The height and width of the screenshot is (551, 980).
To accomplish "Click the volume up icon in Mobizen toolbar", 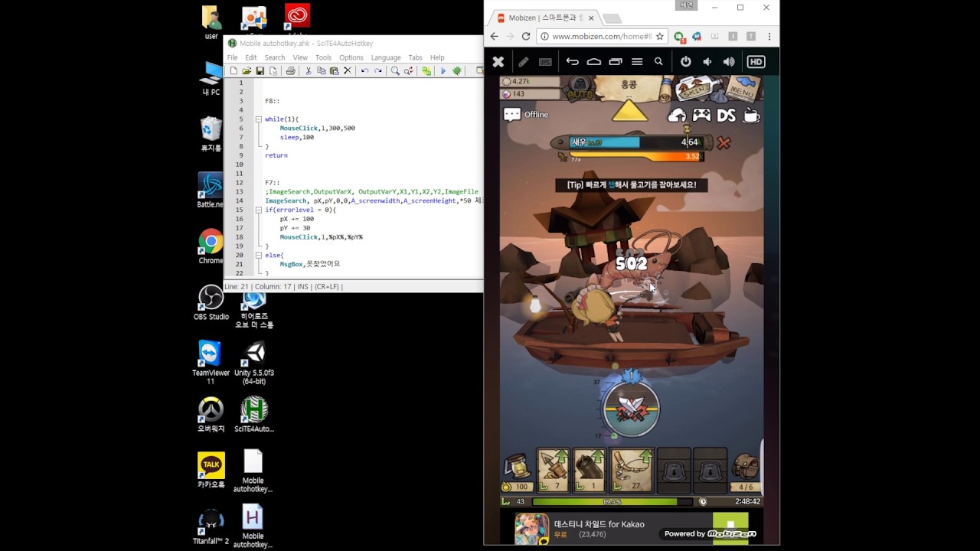I will point(729,62).
